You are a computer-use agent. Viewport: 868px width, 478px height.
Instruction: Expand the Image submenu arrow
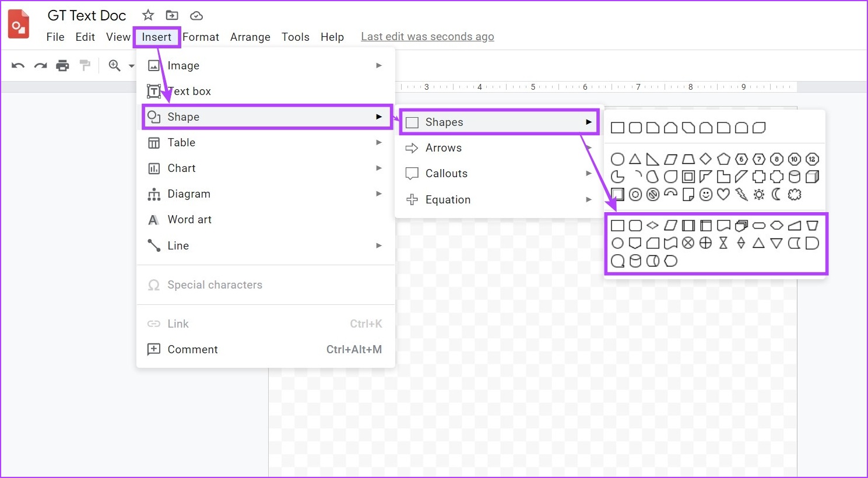pos(379,65)
